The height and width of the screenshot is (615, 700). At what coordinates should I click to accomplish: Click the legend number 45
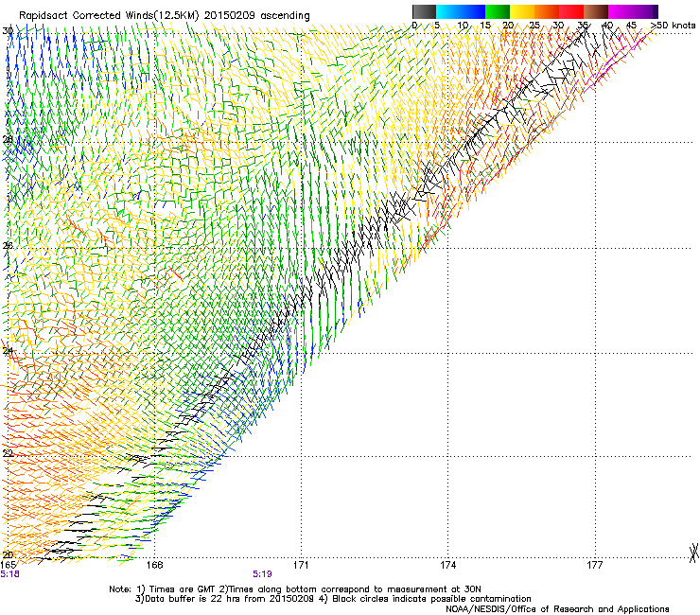tap(631, 25)
